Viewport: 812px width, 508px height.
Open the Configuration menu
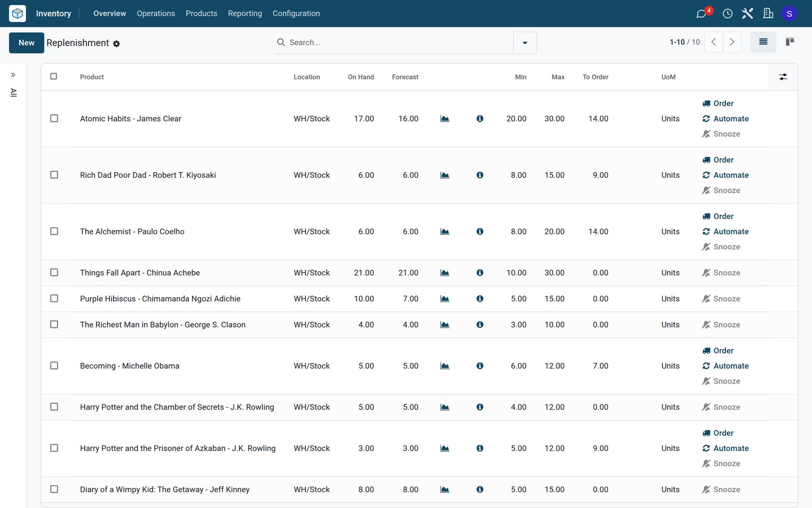tap(296, 13)
